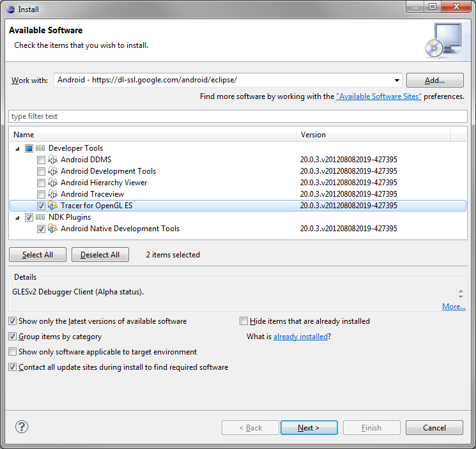Click the NDK Plugins category icon

click(x=40, y=217)
